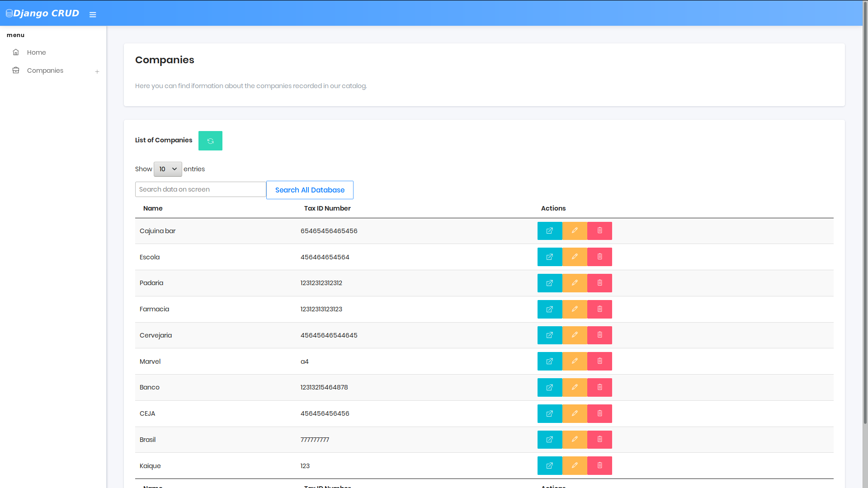This screenshot has height=488, width=868.
Task: Delete the CEJA company entry
Action: [599, 413]
